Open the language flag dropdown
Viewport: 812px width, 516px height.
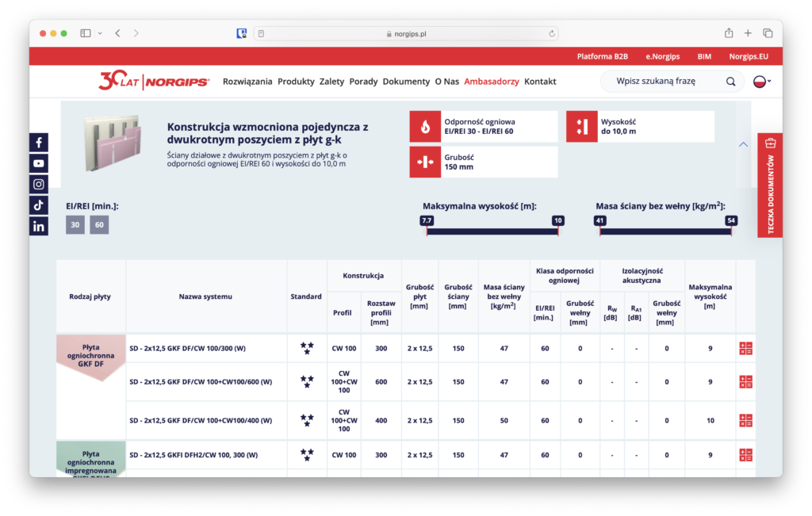(x=761, y=82)
